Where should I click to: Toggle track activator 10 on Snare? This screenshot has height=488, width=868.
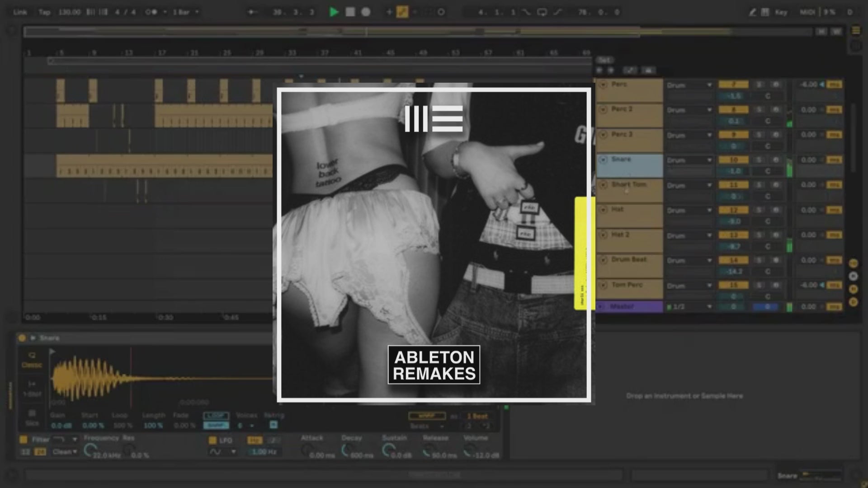[x=733, y=160]
